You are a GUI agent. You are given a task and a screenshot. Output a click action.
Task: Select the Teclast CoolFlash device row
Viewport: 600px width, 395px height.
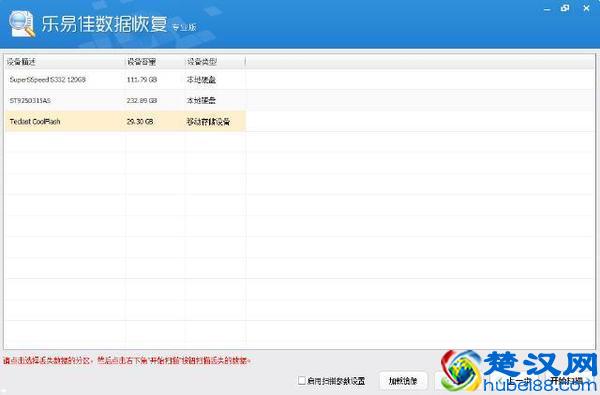[x=125, y=121]
